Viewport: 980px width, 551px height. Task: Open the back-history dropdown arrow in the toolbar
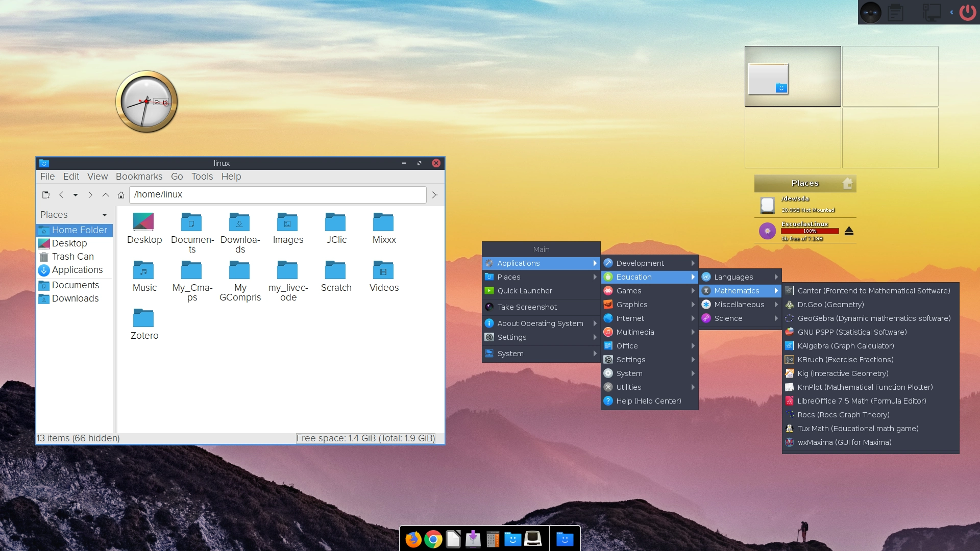point(75,195)
